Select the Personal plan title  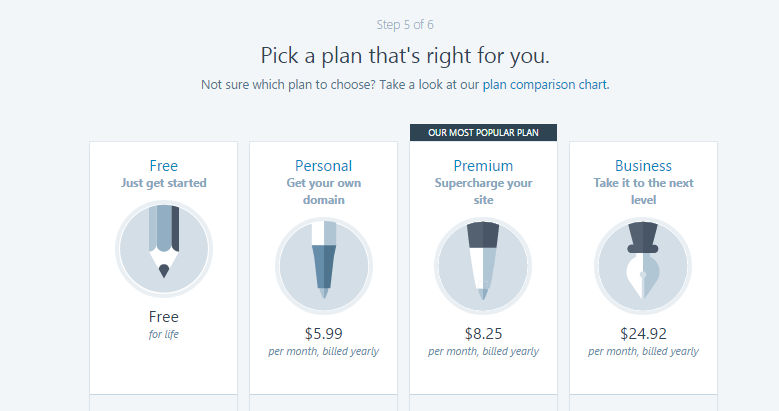click(x=323, y=165)
